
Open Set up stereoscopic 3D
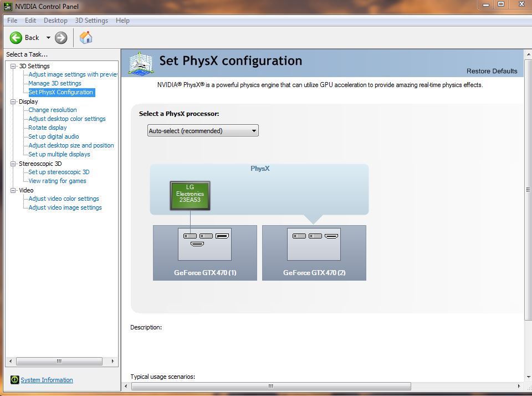[59, 172]
